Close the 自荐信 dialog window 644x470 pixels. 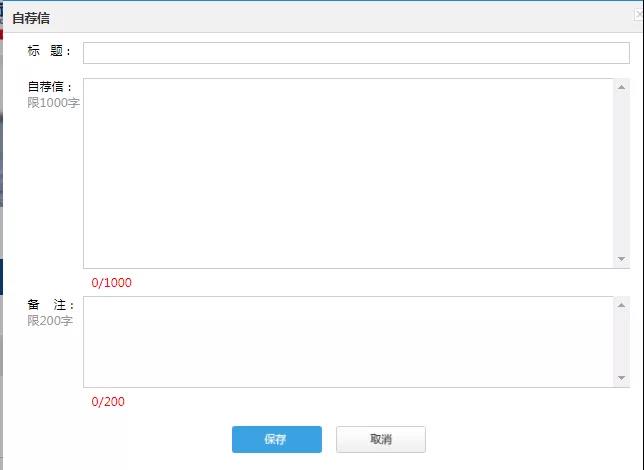[639, 15]
